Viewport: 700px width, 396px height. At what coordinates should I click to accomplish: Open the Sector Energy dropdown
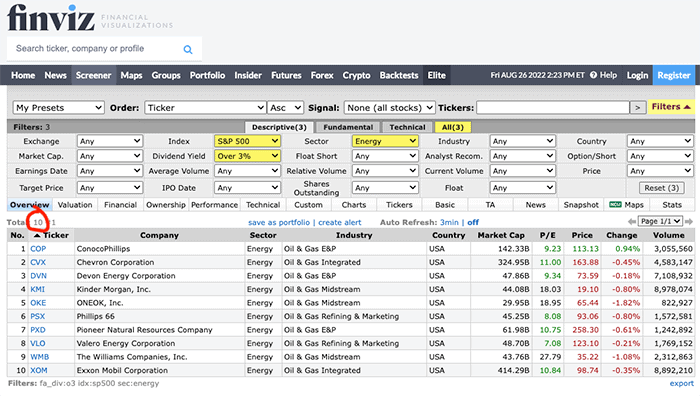click(x=385, y=141)
